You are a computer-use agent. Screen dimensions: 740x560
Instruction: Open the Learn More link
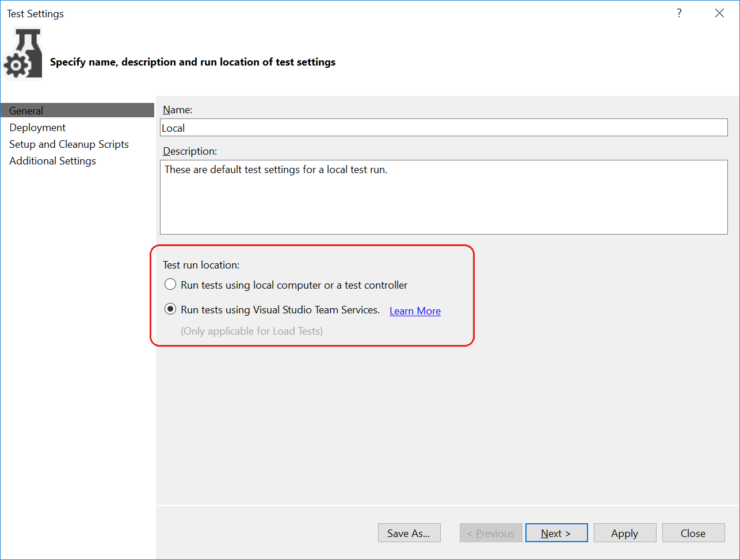[415, 311]
